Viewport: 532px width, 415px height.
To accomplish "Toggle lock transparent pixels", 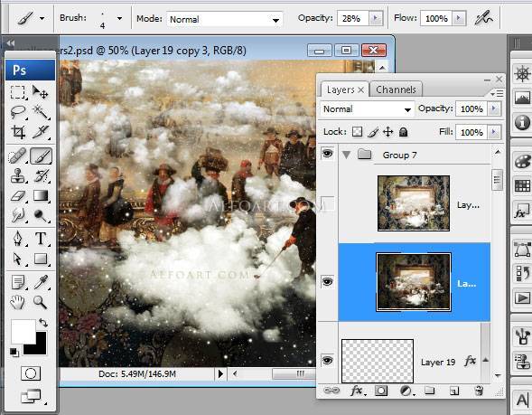I will pyautogui.click(x=357, y=132).
